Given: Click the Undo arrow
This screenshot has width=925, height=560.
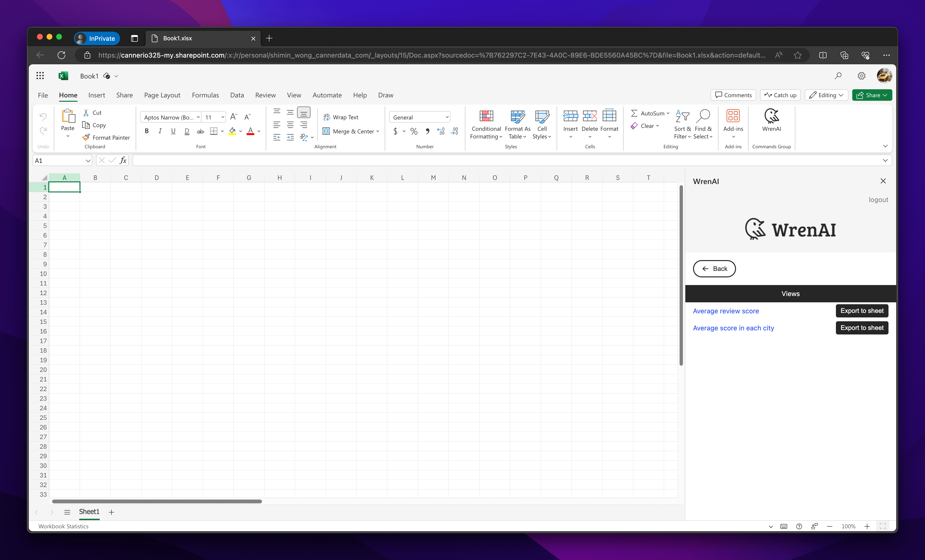Looking at the screenshot, I should click(43, 116).
